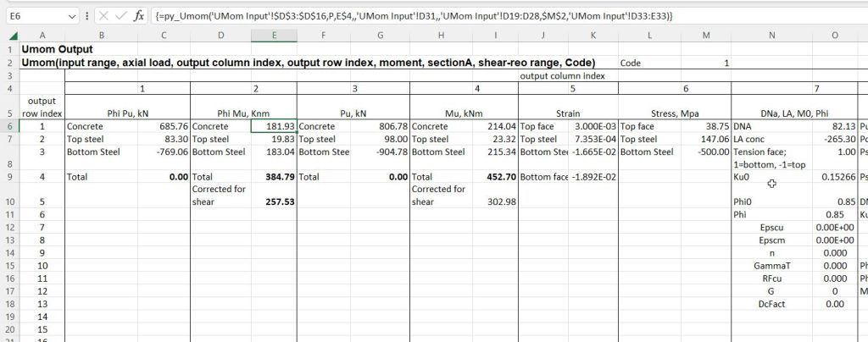Click the Enter checkmark icon in formula bar
868x342 pixels.
pyautogui.click(x=120, y=15)
